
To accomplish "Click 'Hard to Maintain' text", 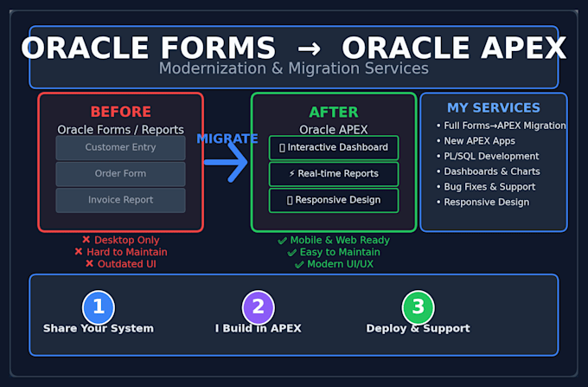I will click(127, 252).
